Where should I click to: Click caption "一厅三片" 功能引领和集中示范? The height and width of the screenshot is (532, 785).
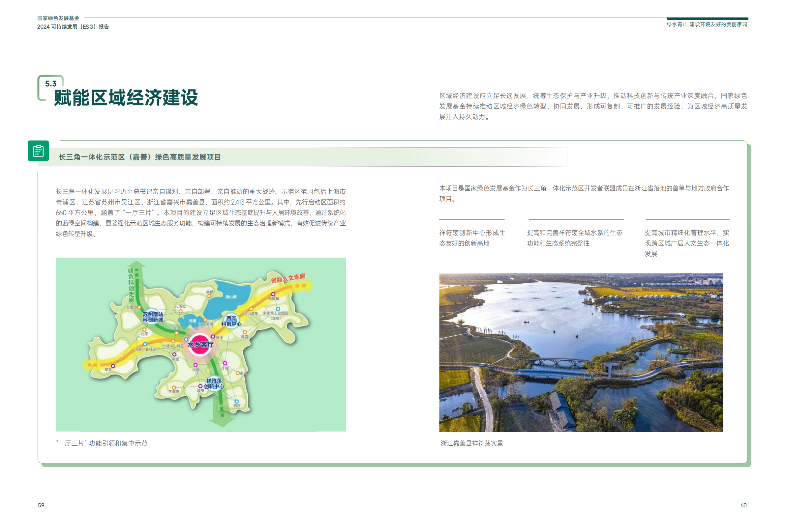pyautogui.click(x=102, y=443)
